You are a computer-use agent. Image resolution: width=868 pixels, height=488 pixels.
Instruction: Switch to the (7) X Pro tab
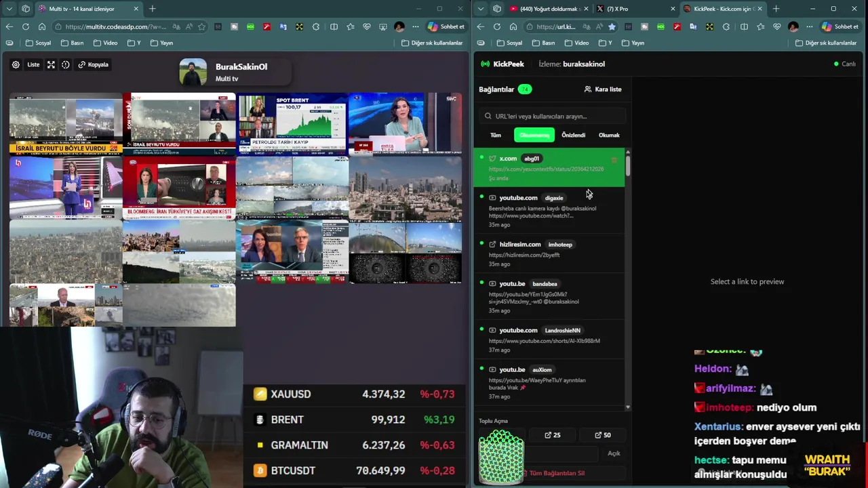(636, 9)
